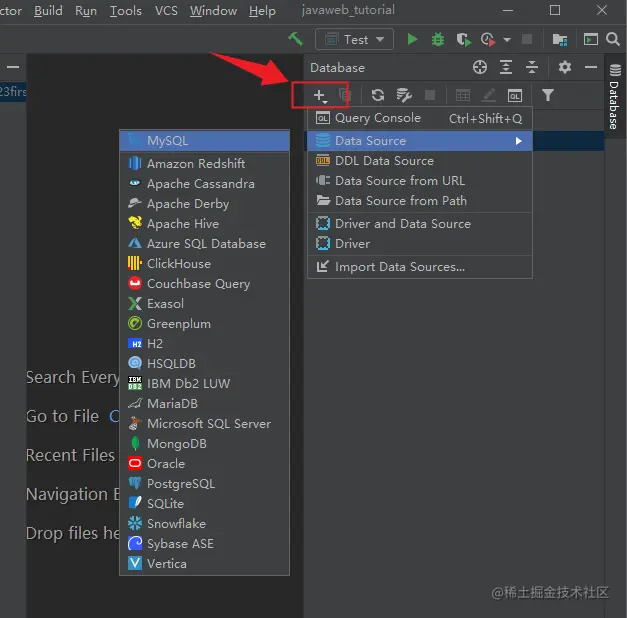Select PostgreSQL data source

204,484
